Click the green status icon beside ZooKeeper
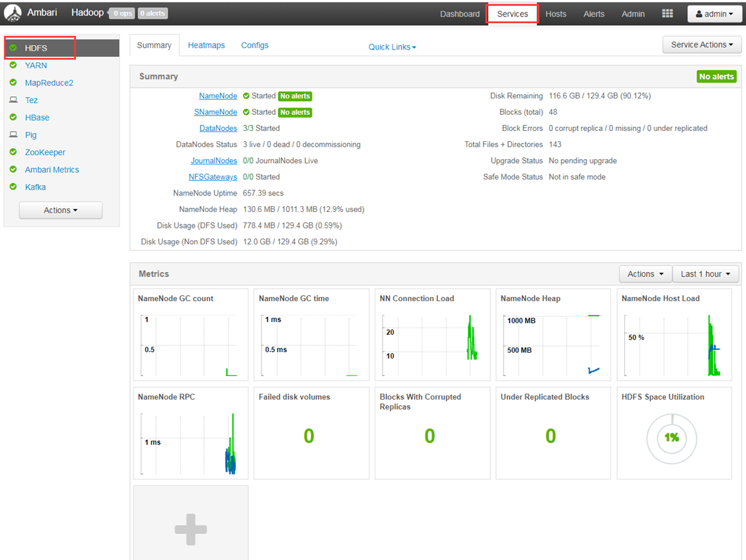The image size is (746, 560). pos(13,152)
